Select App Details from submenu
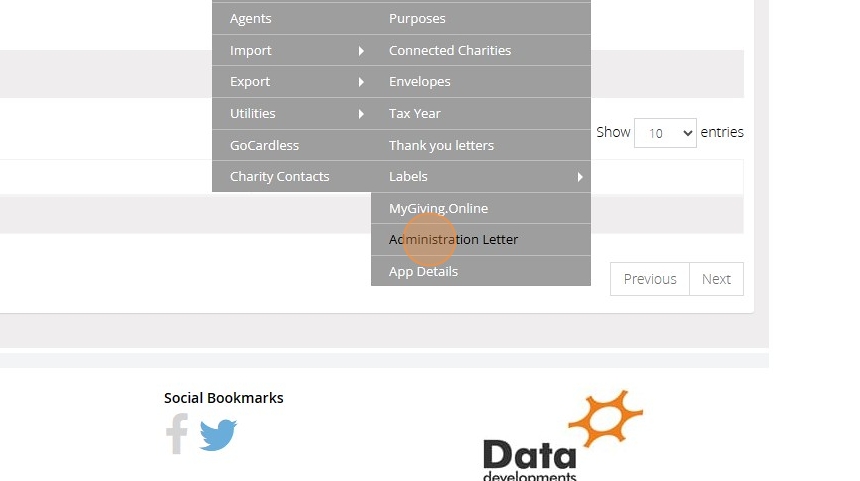Viewport: 860px width, 481px height. coord(423,271)
